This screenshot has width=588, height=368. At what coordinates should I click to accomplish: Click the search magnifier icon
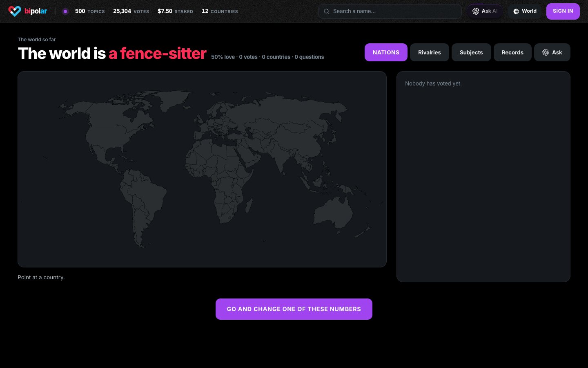[327, 11]
